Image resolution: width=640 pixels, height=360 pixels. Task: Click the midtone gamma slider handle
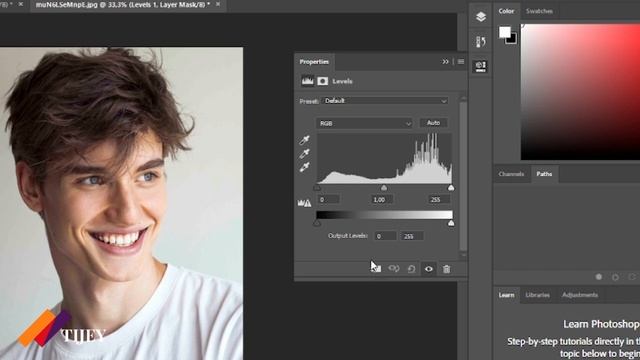click(384, 188)
